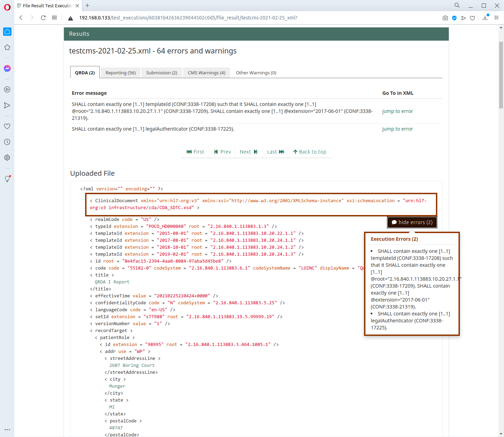Screen dimensions: 504x437
Task: Open Settings gear in sidebar
Action: (x=7, y=157)
